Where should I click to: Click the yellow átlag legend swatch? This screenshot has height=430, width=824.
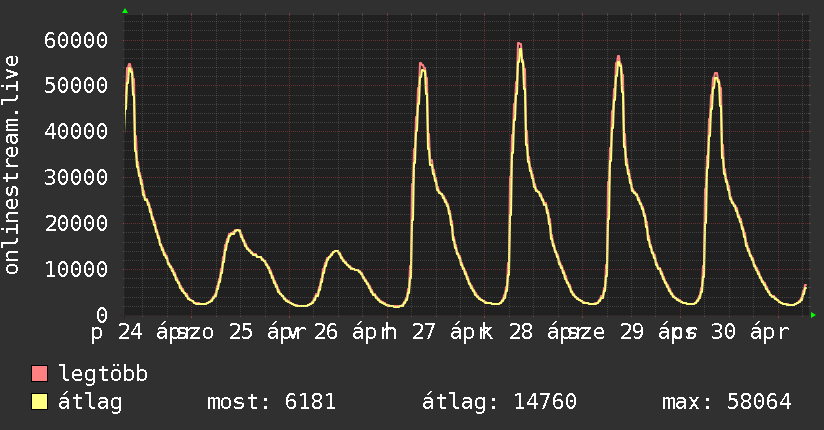39,402
